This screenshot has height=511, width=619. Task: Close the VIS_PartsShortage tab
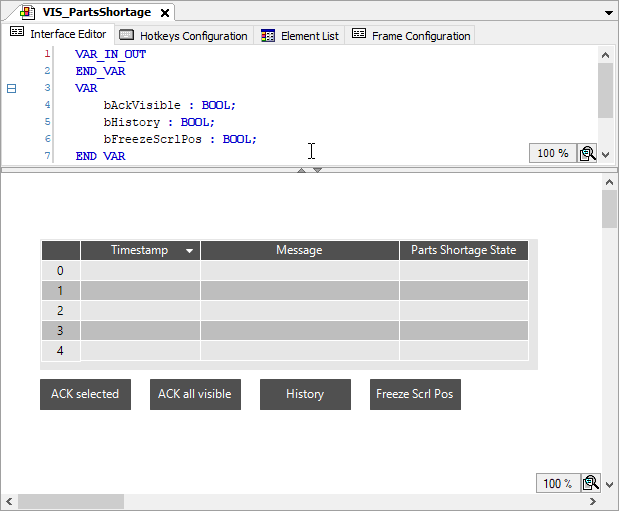point(165,13)
